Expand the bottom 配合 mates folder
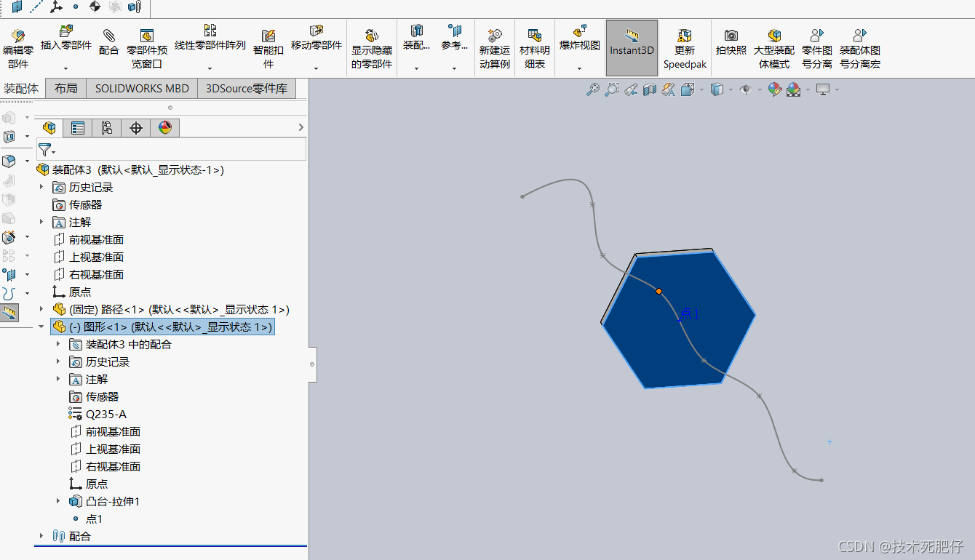975x560 pixels. click(41, 536)
